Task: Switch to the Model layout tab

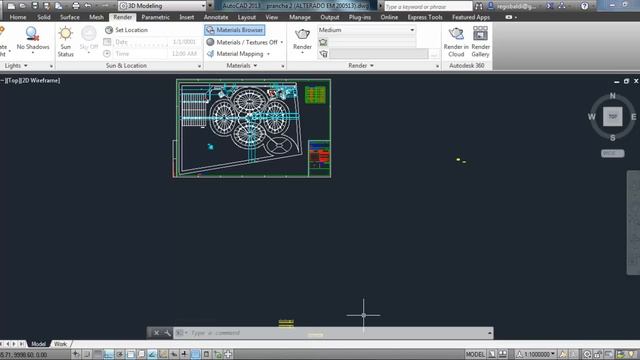Action: click(x=38, y=344)
